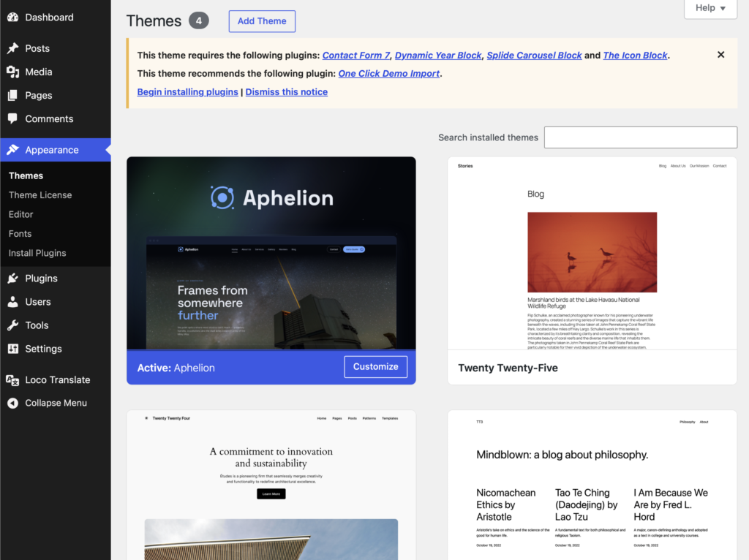749x560 pixels.
Task: Click the Settings sliders icon
Action: [x=13, y=349]
